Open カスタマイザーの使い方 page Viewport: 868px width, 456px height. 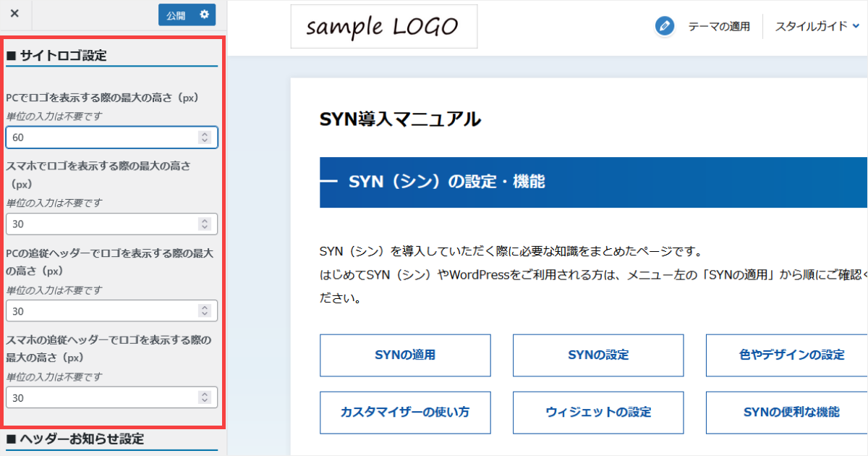(405, 413)
